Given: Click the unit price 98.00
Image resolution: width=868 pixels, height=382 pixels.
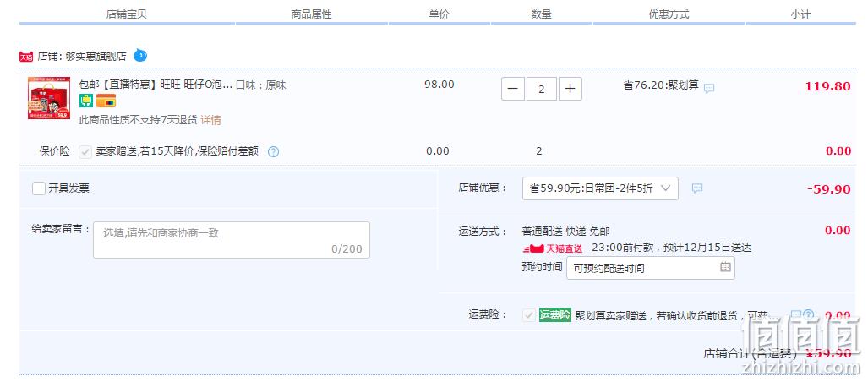Looking at the screenshot, I should tap(439, 85).
